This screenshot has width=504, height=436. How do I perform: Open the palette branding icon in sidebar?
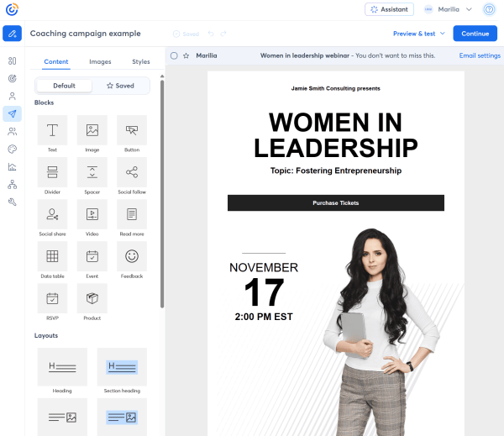(13, 150)
